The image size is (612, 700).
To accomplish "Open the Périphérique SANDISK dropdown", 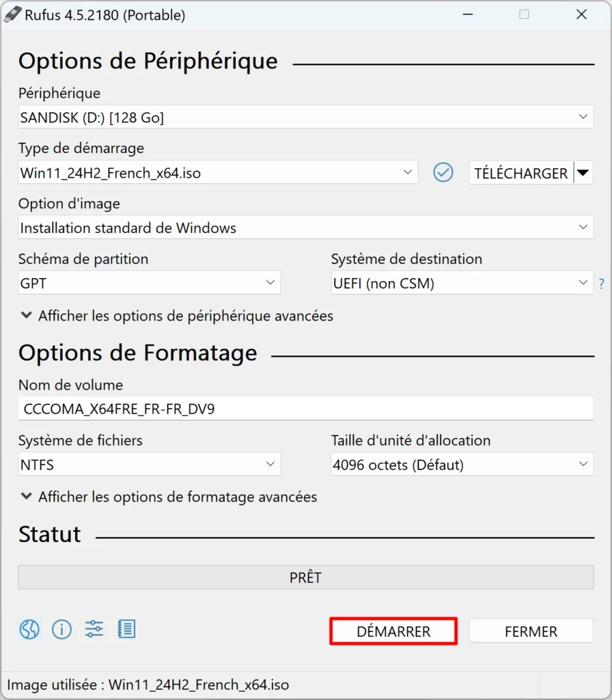I will coord(305,117).
